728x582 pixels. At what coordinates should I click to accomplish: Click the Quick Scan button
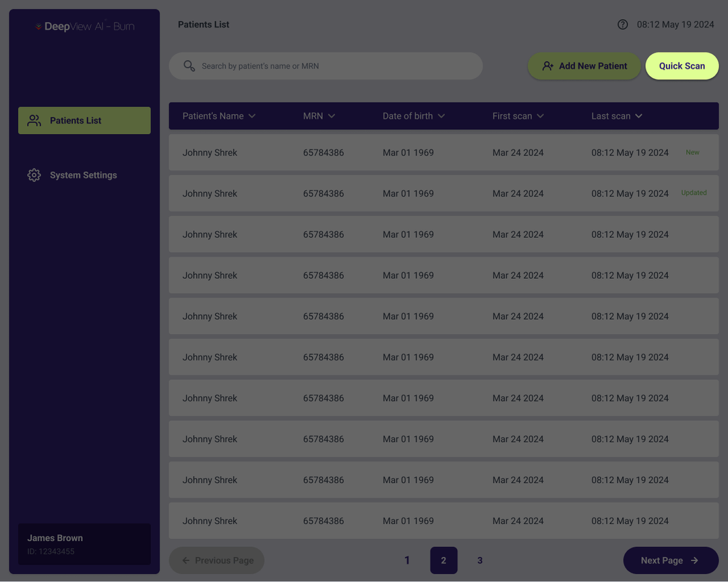click(682, 66)
